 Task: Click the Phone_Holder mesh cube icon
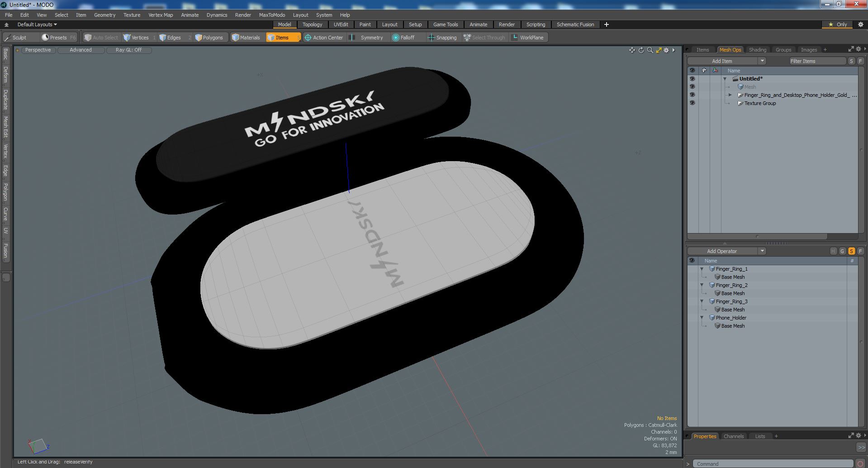click(x=712, y=318)
